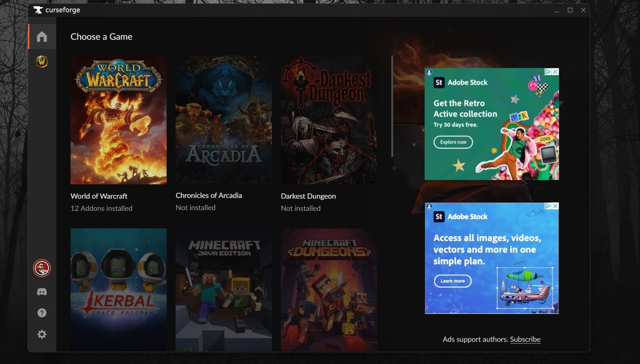Open Settings via the gear icon
This screenshot has width=640, height=364.
point(42,334)
